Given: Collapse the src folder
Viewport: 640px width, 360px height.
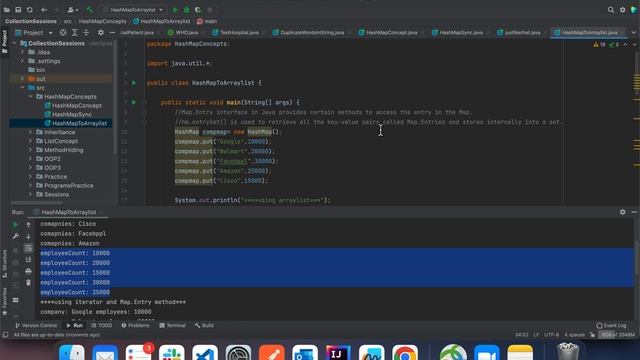Looking at the screenshot, I should [x=22, y=88].
